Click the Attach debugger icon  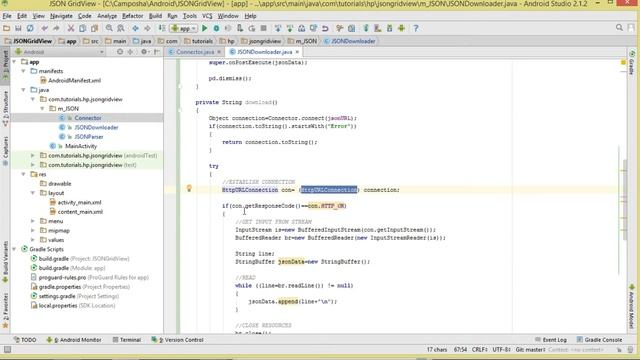[x=240, y=28]
